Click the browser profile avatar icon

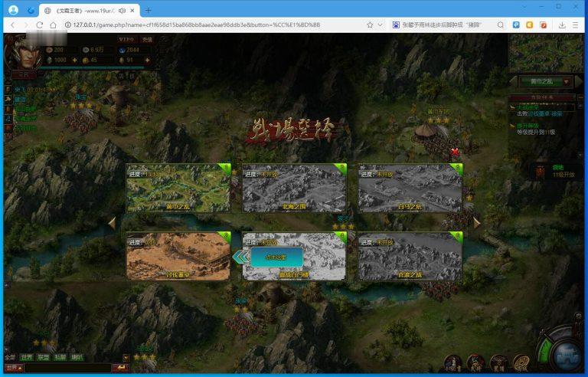pos(14,10)
